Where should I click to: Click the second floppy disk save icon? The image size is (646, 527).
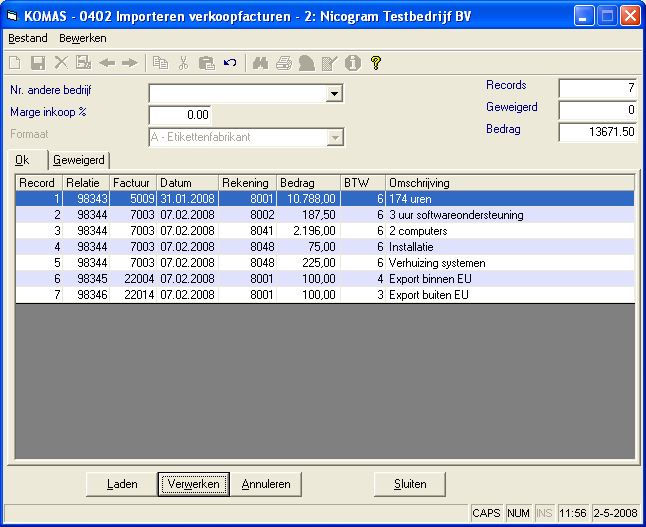point(84,63)
